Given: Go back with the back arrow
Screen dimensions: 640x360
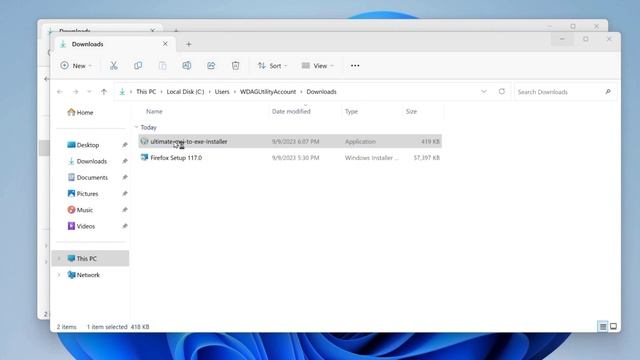Looking at the screenshot, I should pos(60,92).
